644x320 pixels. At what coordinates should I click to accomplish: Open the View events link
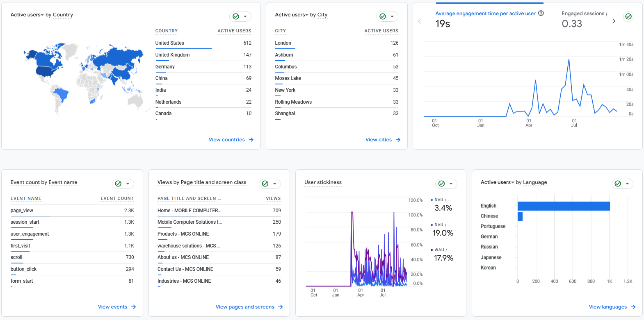coord(117,307)
